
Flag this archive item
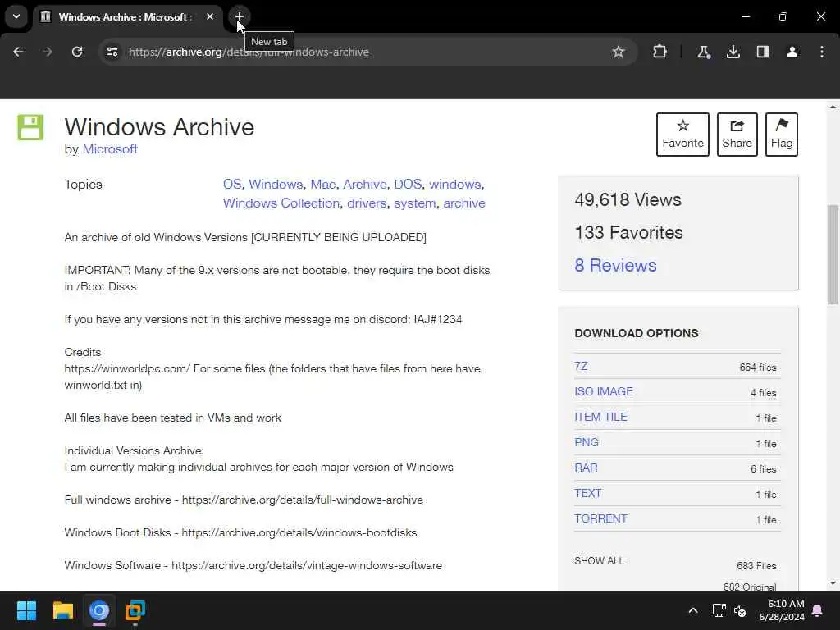(x=782, y=135)
